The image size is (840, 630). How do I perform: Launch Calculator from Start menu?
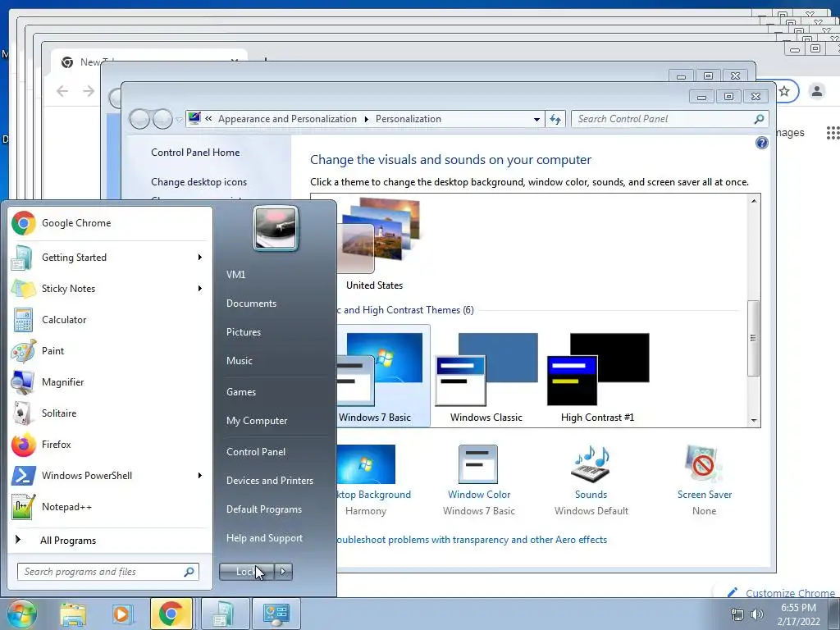coord(110,319)
